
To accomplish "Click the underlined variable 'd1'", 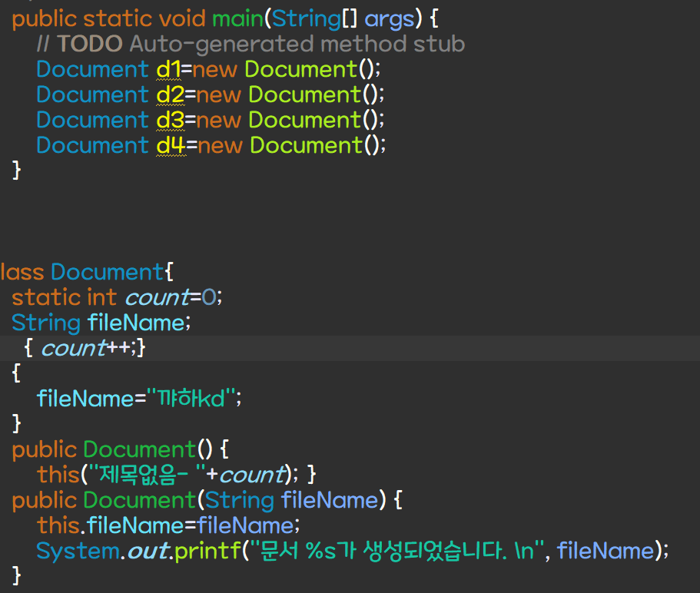I will [x=168, y=69].
